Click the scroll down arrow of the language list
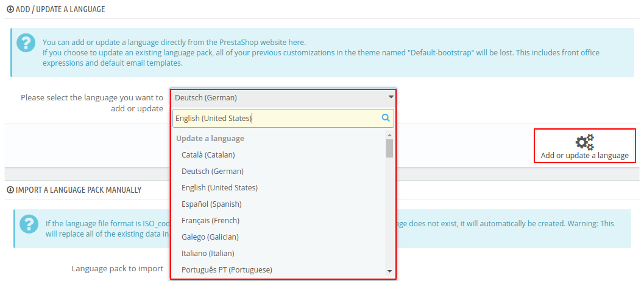Image resolution: width=644 pixels, height=281 pixels. coord(389,271)
